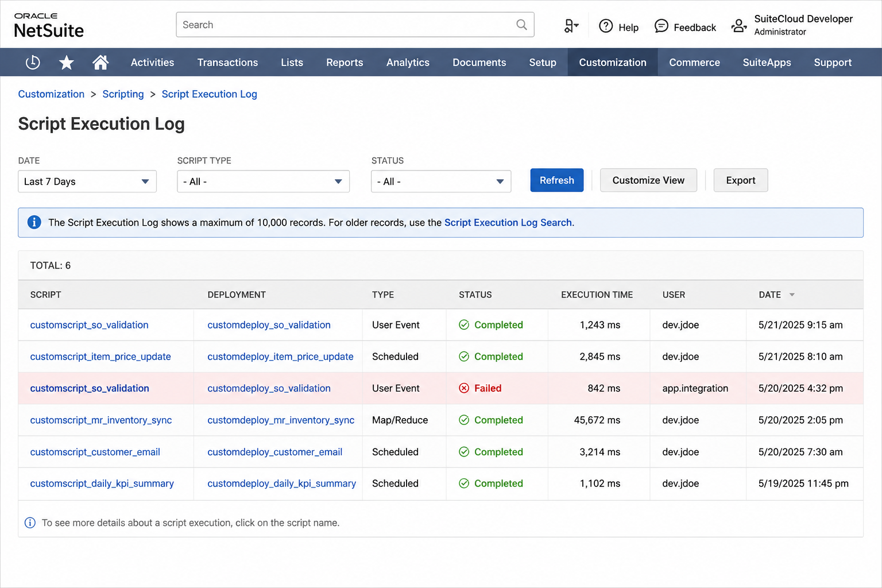This screenshot has height=588, width=882.
Task: Click the Customize View button
Action: [648, 180]
